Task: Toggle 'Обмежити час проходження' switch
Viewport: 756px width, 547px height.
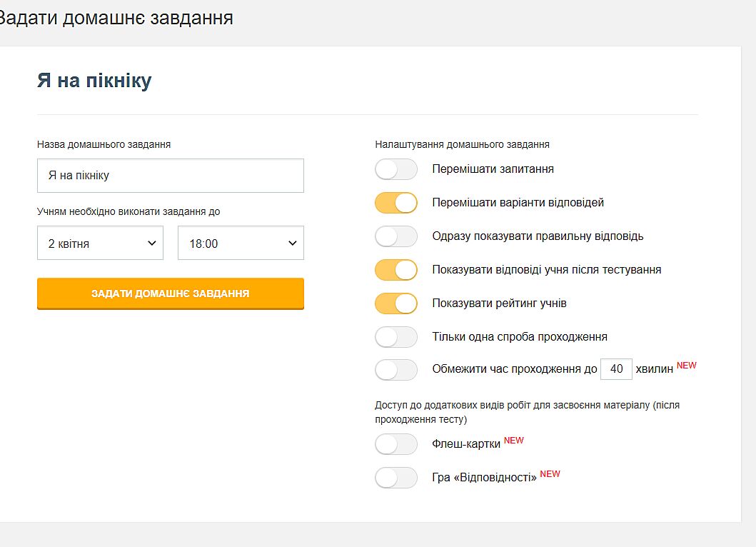Action: pyautogui.click(x=395, y=370)
